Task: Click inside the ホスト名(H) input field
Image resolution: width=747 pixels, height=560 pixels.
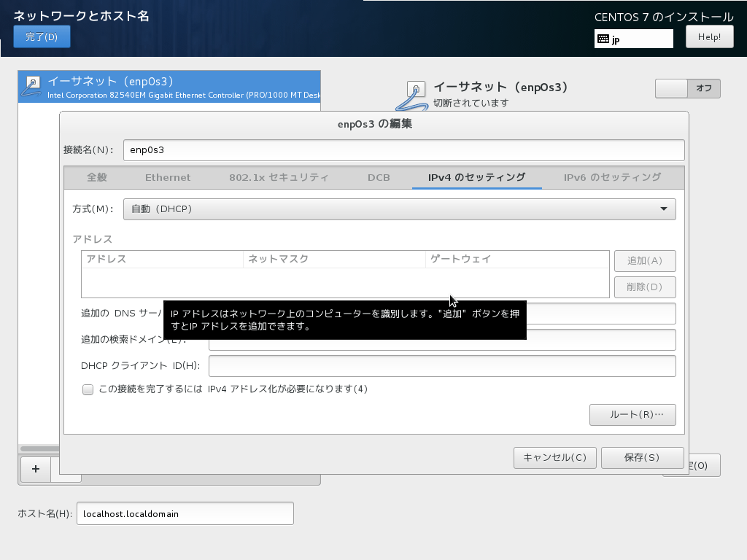Action: pyautogui.click(x=185, y=513)
